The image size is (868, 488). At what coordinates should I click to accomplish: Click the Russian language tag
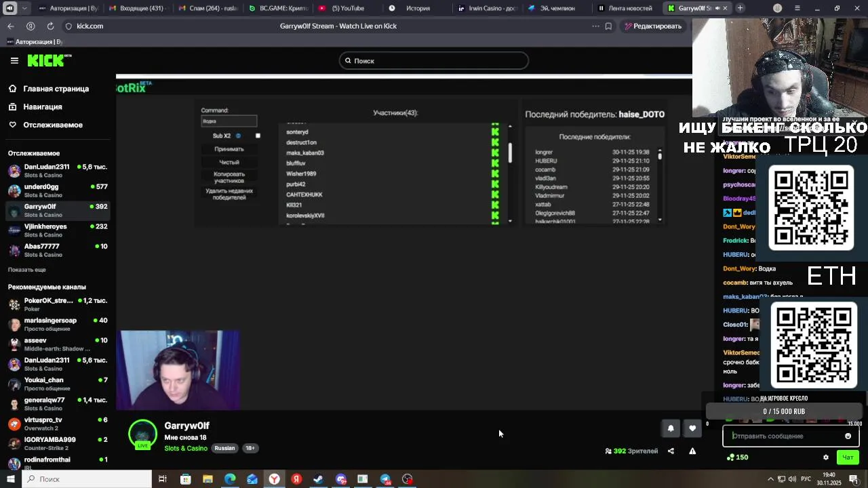(224, 448)
